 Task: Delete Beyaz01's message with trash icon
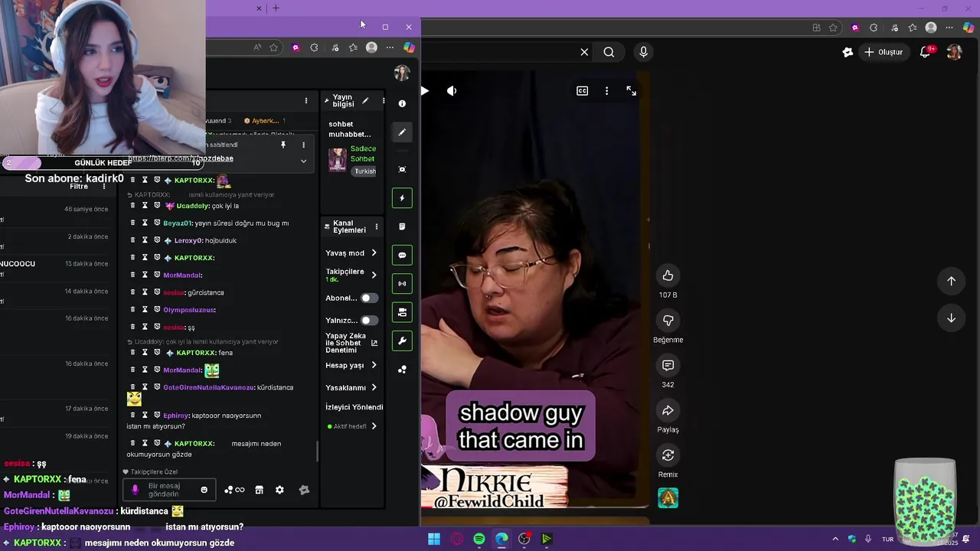132,223
